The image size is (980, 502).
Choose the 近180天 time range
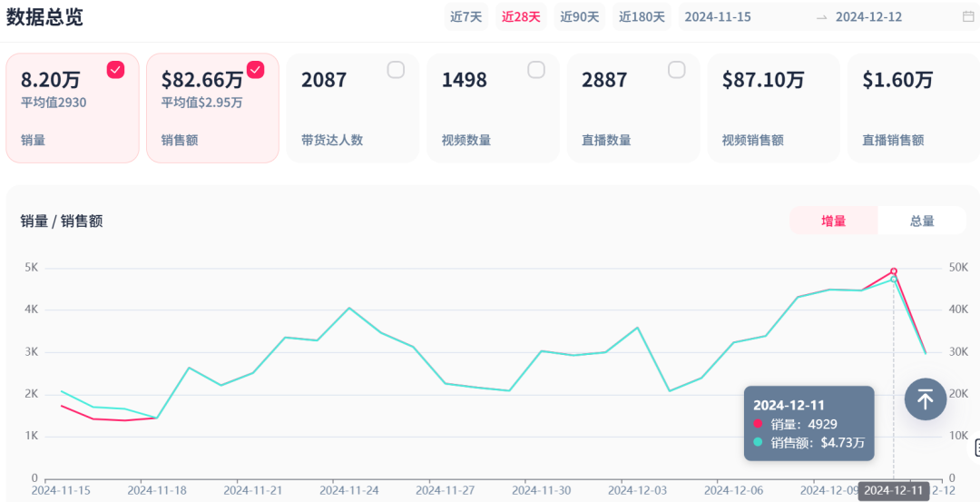tap(642, 16)
